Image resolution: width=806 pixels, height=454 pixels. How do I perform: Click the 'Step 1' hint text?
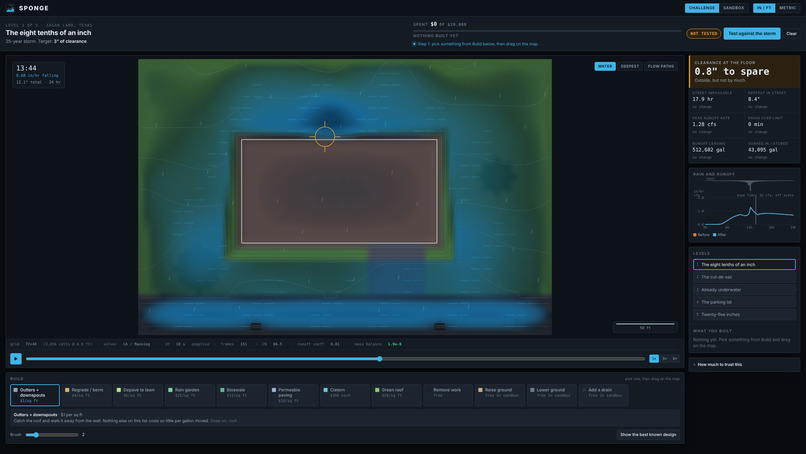tap(478, 44)
